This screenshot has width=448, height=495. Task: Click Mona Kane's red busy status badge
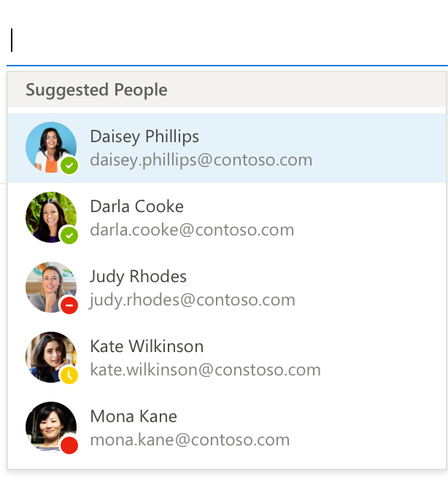click(x=69, y=445)
